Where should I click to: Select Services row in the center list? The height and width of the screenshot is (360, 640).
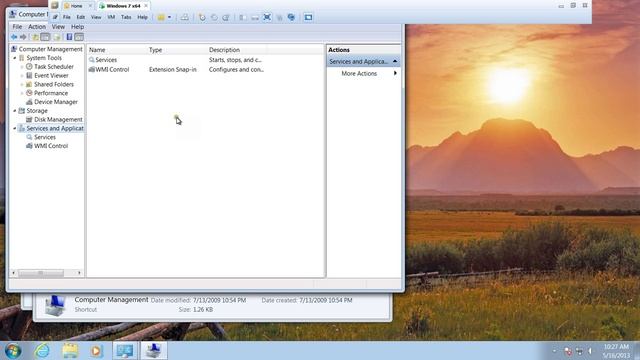(176, 60)
